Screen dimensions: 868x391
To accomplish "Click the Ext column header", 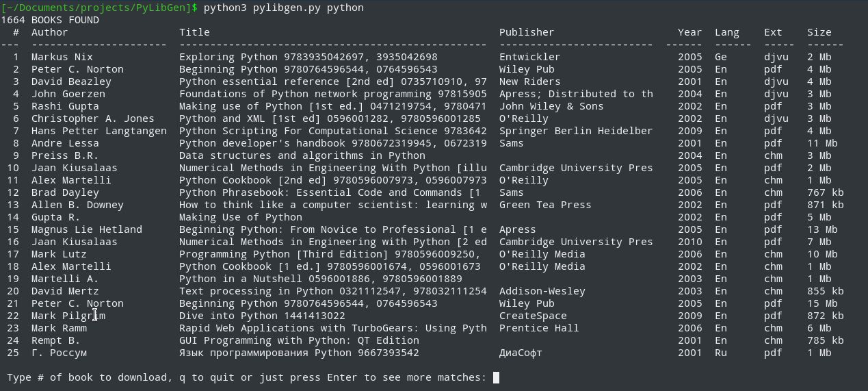I will point(773,32).
